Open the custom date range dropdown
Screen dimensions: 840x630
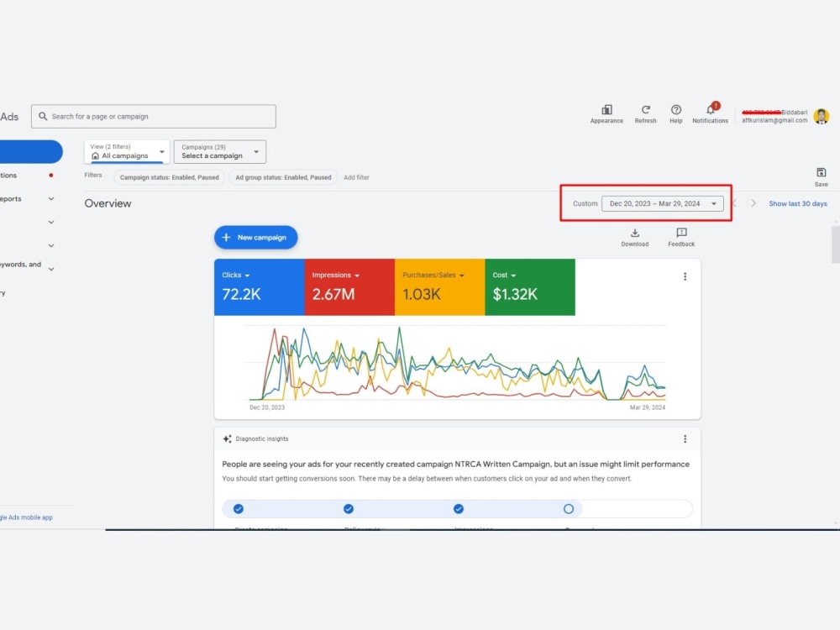tap(663, 203)
